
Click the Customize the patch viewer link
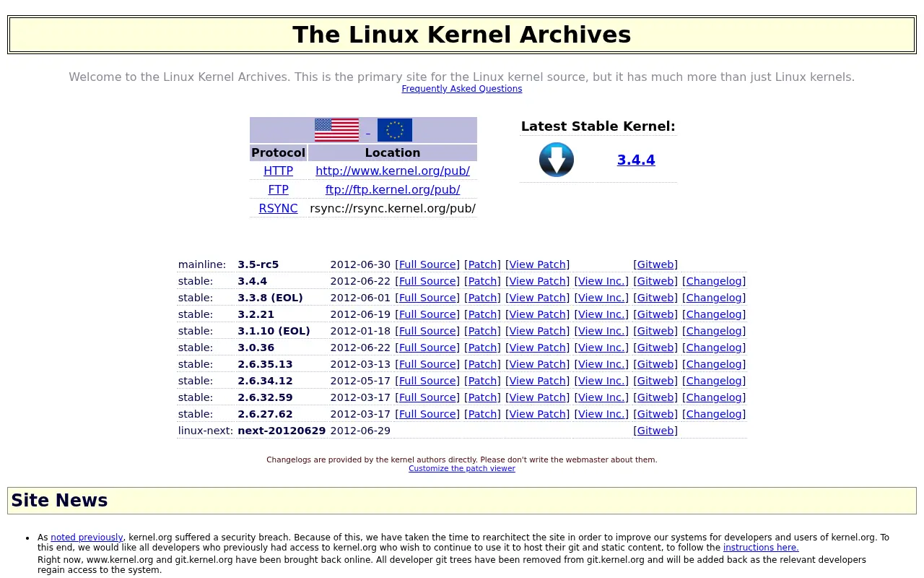tap(462, 468)
